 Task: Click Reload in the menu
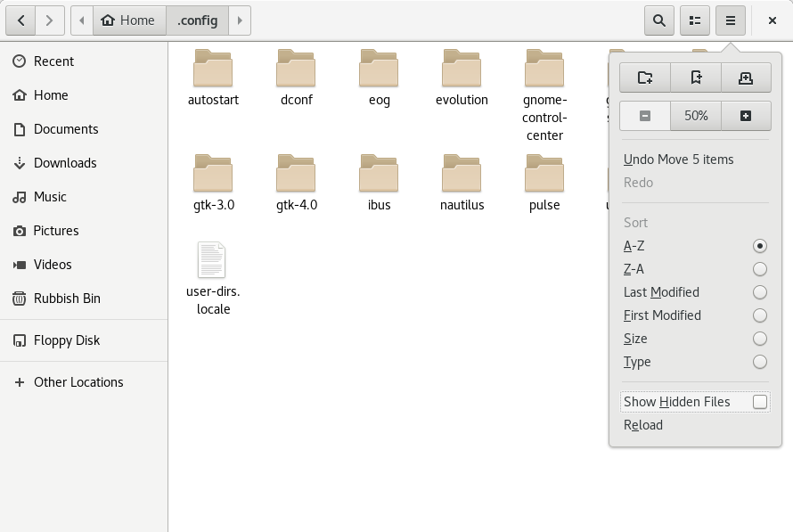point(643,425)
